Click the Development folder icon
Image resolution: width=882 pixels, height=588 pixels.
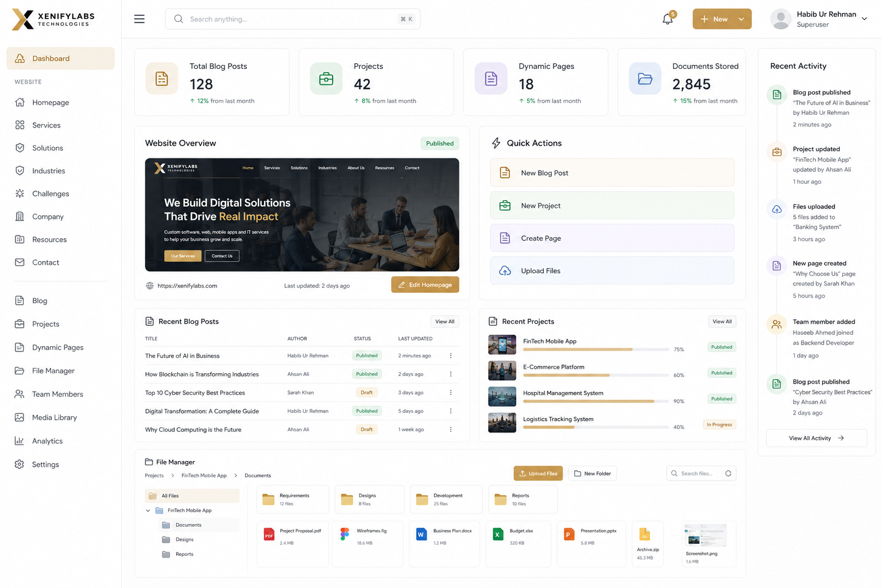click(422, 499)
